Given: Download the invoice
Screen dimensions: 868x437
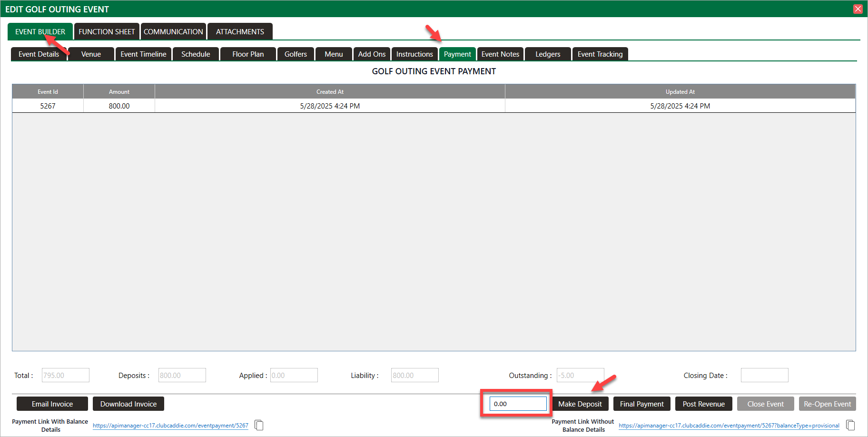Looking at the screenshot, I should coord(128,404).
